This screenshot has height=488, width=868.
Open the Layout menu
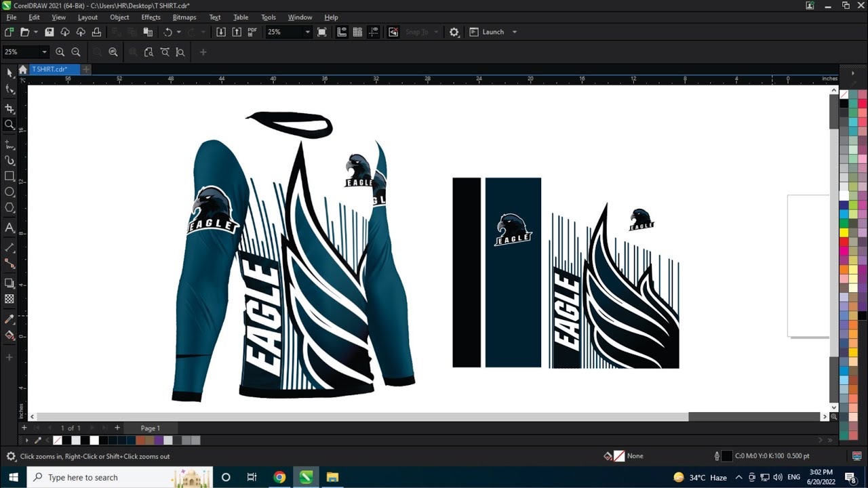coord(87,17)
